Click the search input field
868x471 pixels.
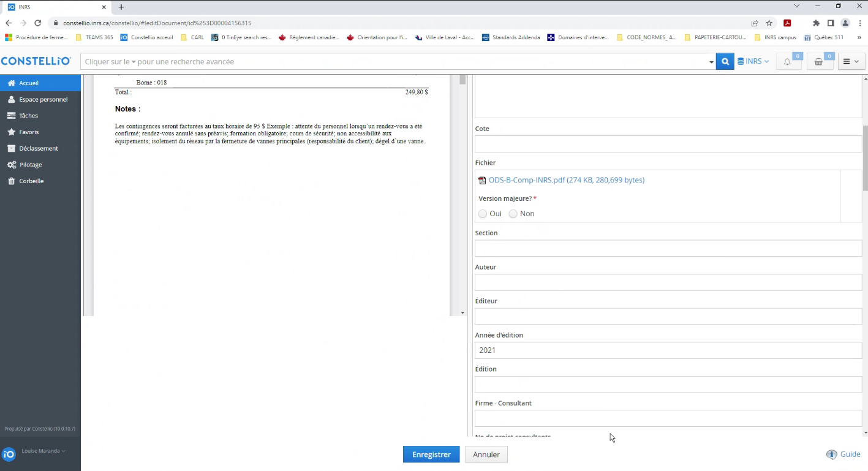tap(395, 61)
